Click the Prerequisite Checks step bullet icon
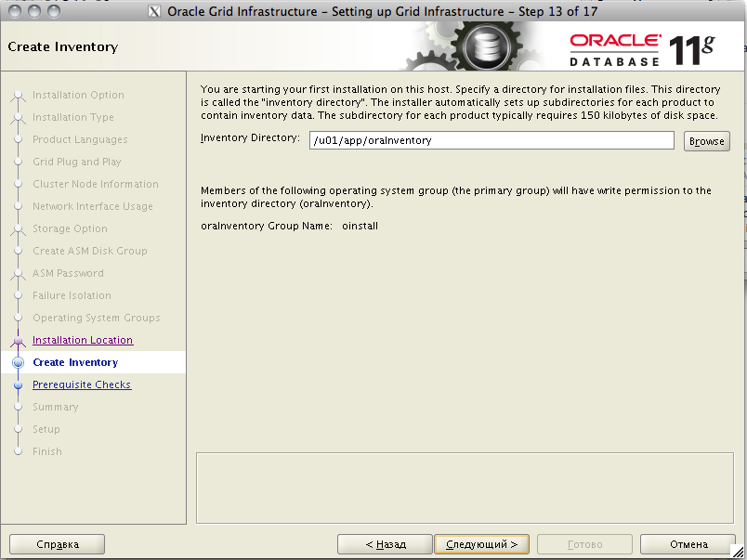Screen dimensions: 747x560 [18, 385]
